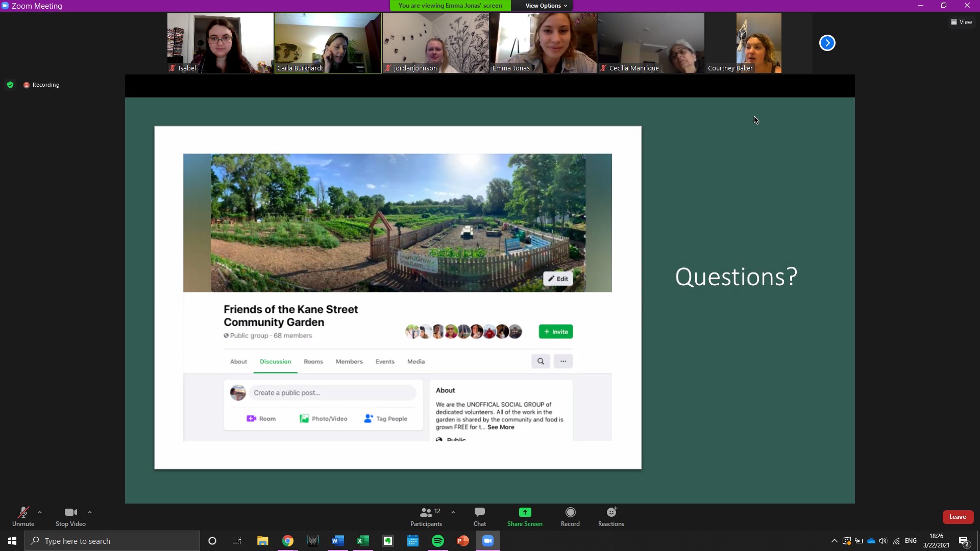The width and height of the screenshot is (980, 551).
Task: Stop Video camera toggle
Action: [70, 516]
